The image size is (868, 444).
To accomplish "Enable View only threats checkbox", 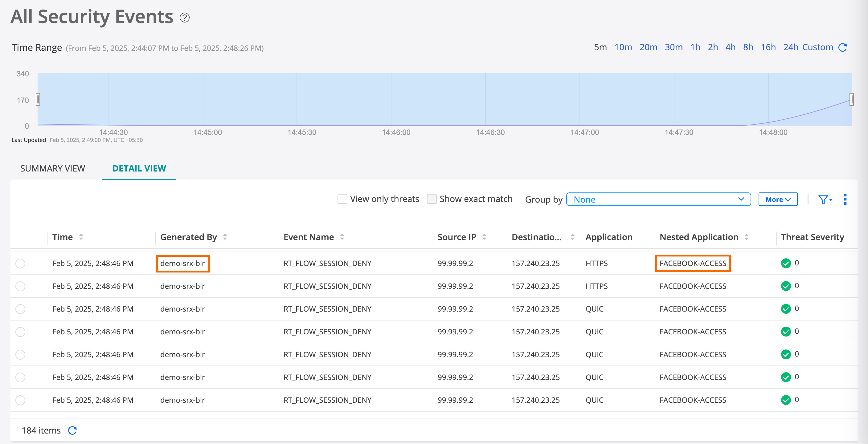I will pos(342,199).
